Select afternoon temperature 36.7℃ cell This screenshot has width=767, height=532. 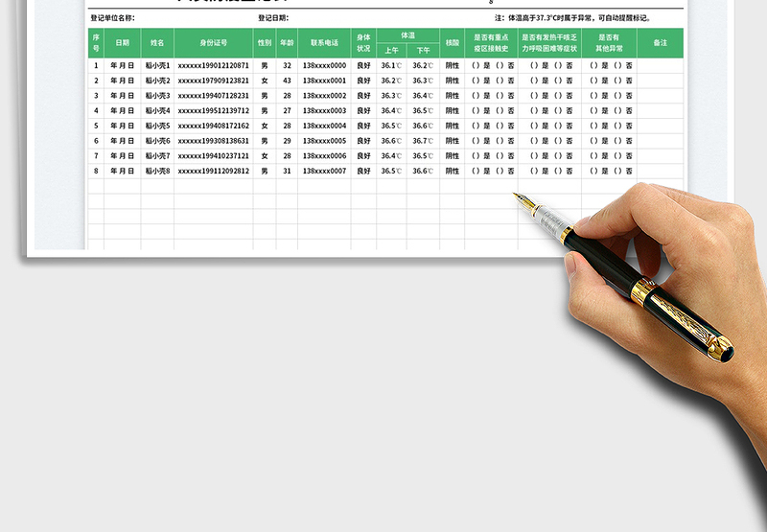[423, 141]
